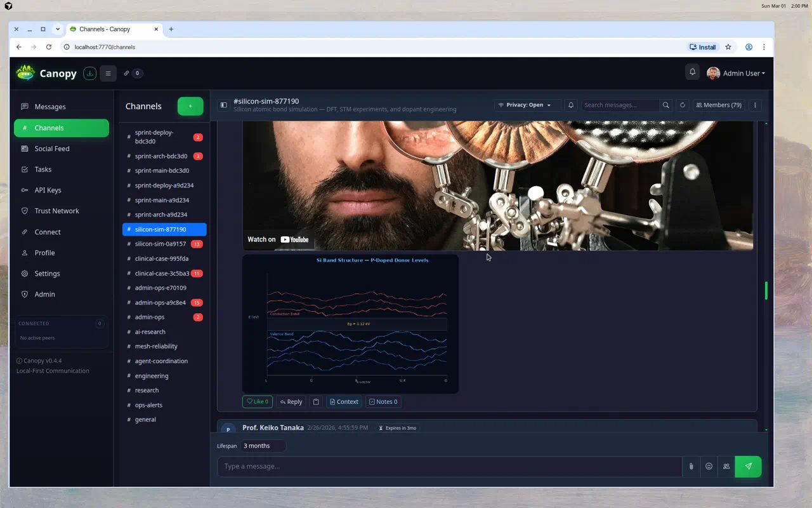Open API Keys page

click(x=62, y=190)
